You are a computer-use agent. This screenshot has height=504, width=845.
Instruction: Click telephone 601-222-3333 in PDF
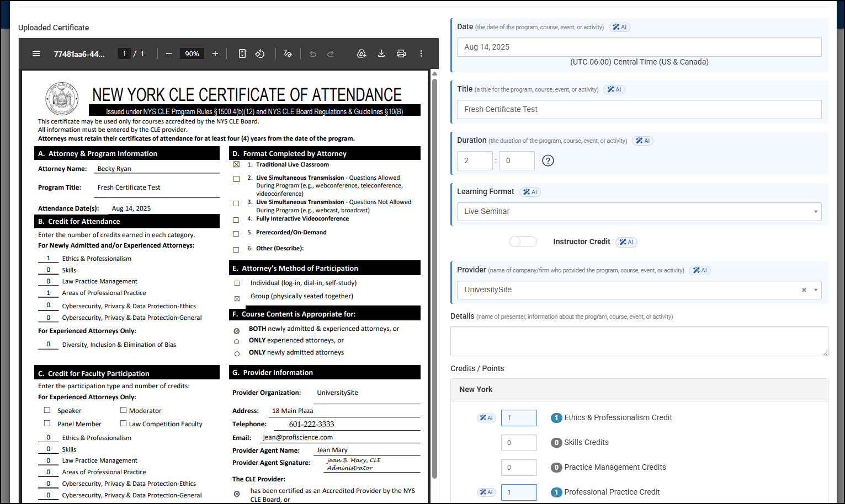pyautogui.click(x=311, y=424)
